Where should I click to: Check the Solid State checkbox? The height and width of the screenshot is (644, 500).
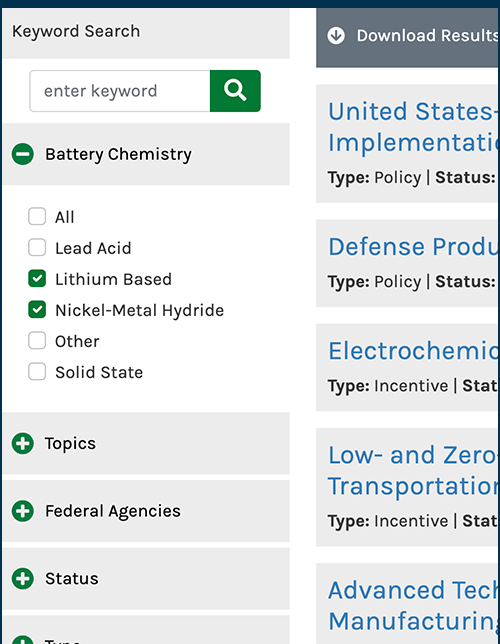click(37, 372)
